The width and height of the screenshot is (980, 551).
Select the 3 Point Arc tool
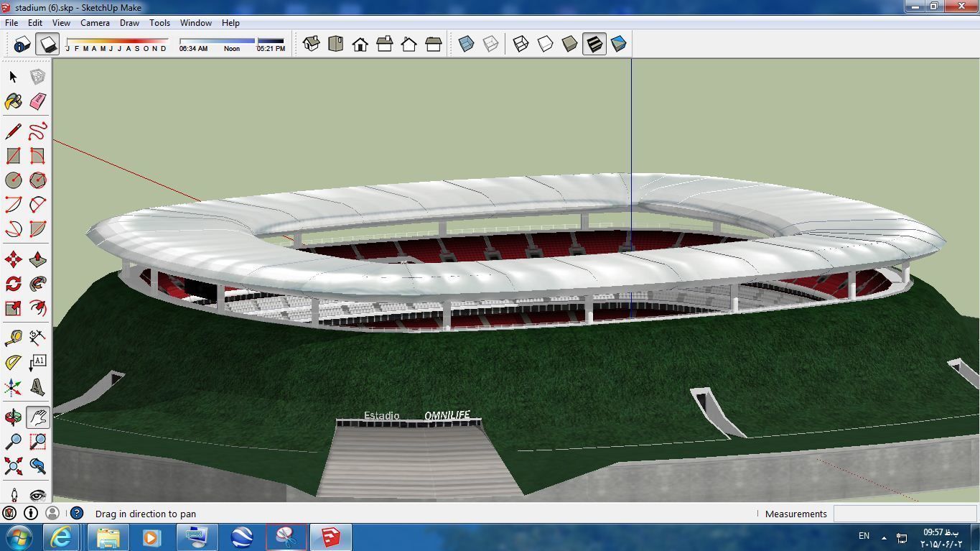[13, 228]
